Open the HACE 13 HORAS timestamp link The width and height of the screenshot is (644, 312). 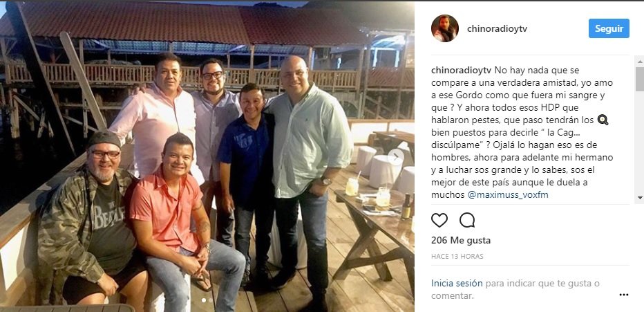point(457,257)
